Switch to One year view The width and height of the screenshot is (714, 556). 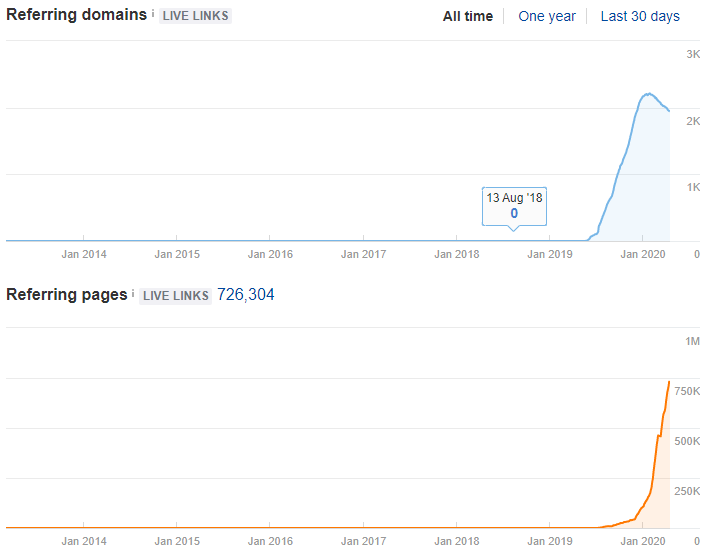pyautogui.click(x=547, y=16)
